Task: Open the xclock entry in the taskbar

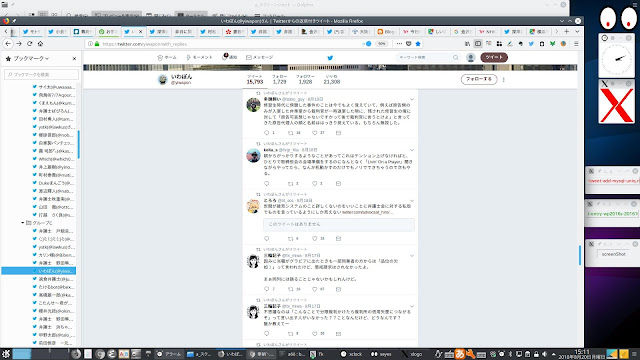Action: tap(351, 354)
